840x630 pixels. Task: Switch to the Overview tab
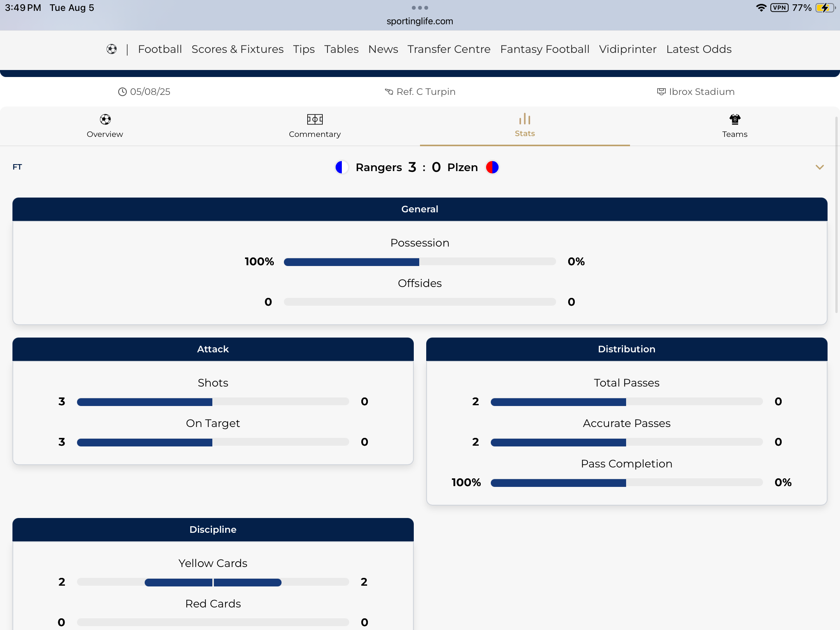point(105,126)
